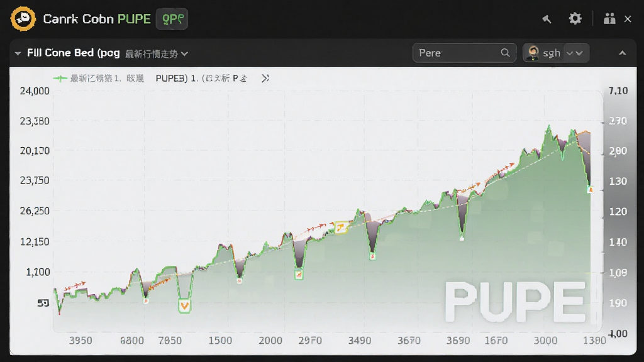Select the green V marker at the lowest dip
644x362 pixels.
pyautogui.click(x=184, y=306)
